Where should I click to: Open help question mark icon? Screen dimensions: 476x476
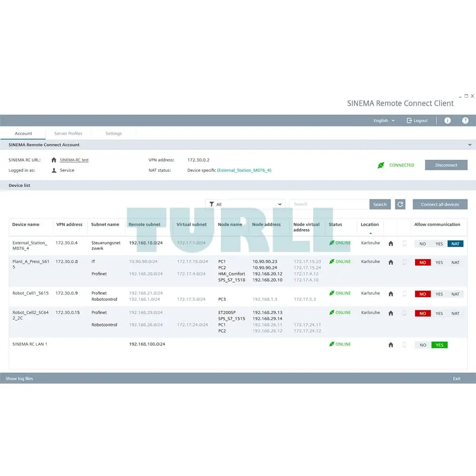click(x=465, y=120)
